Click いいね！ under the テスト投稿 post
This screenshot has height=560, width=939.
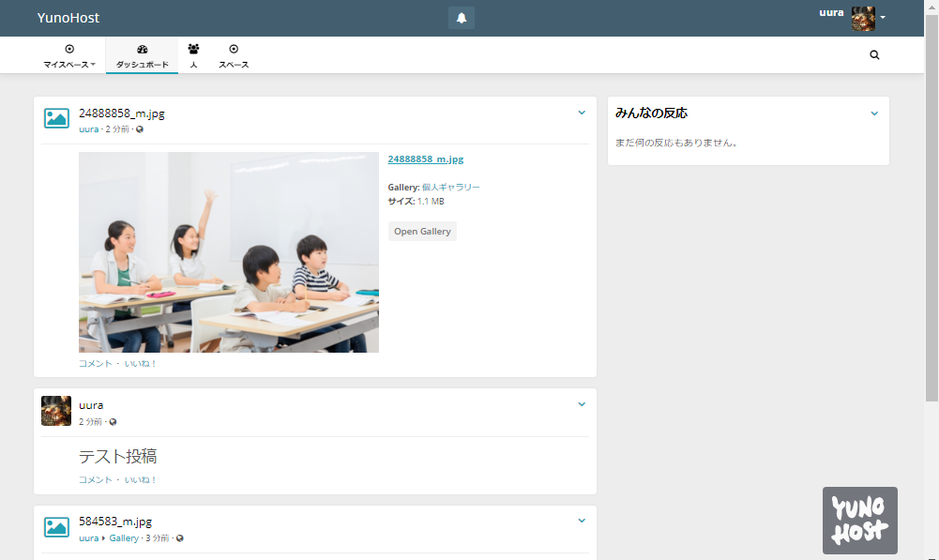140,479
